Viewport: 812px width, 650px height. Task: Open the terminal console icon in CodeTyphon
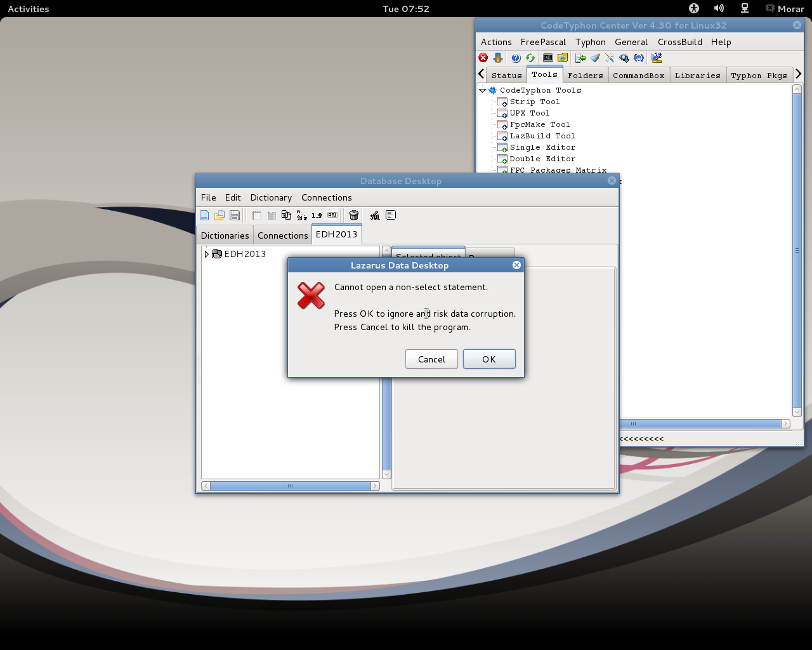tap(548, 58)
